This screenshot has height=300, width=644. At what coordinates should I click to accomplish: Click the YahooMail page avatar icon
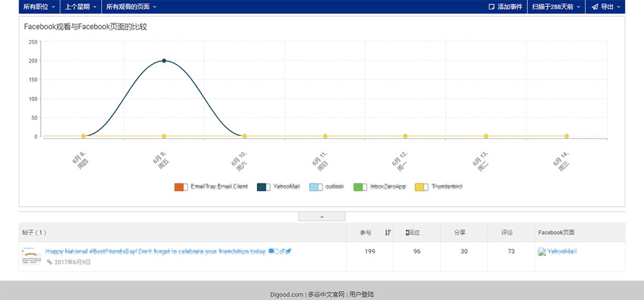pyautogui.click(x=542, y=252)
